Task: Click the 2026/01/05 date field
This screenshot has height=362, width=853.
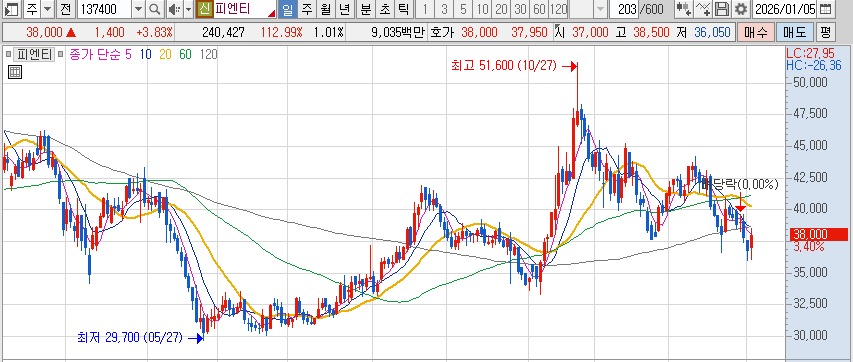Action: click(x=784, y=9)
